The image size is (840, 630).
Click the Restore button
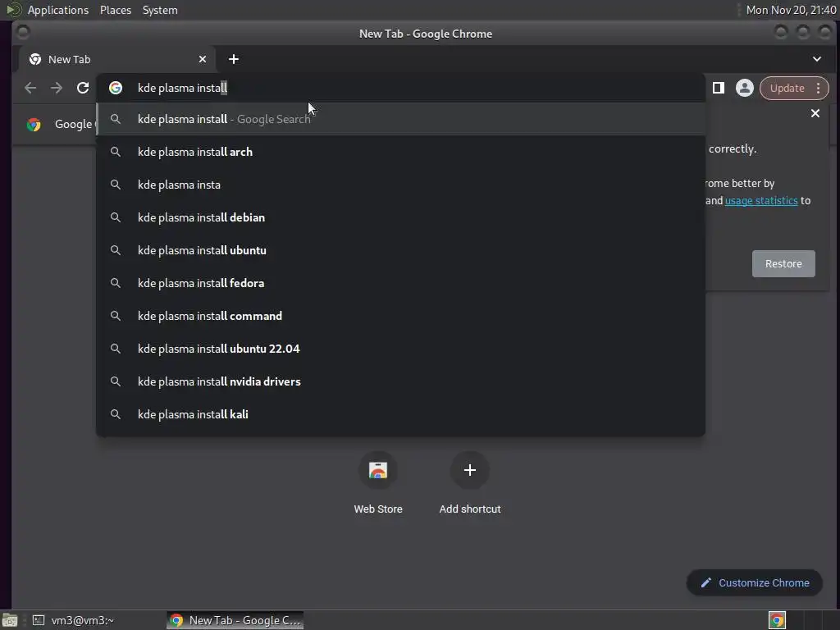tap(783, 263)
